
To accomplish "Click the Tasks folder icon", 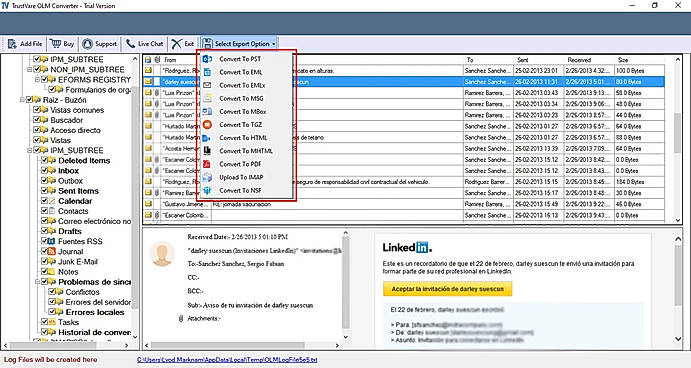I will click(x=52, y=322).
